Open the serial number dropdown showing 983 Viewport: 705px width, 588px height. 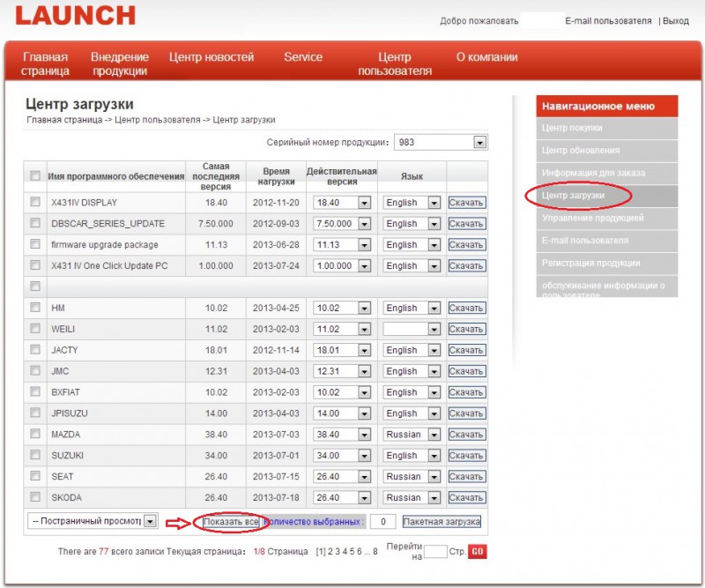click(479, 142)
